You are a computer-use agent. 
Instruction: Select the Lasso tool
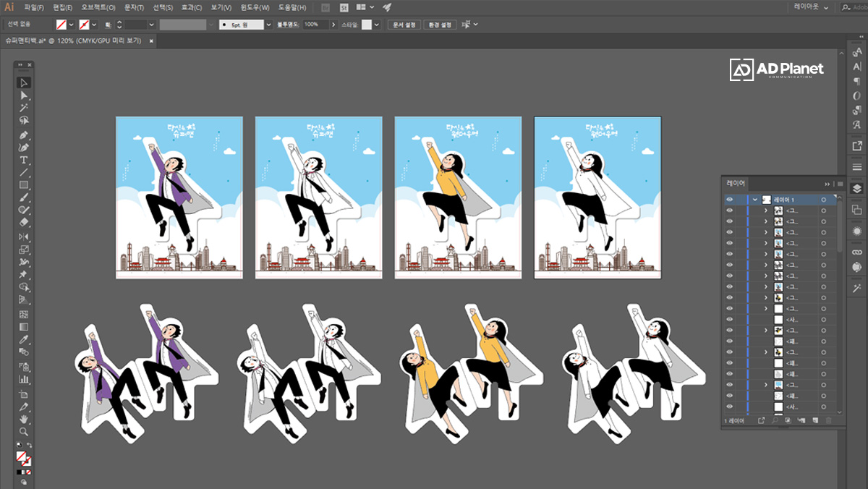coord(24,121)
